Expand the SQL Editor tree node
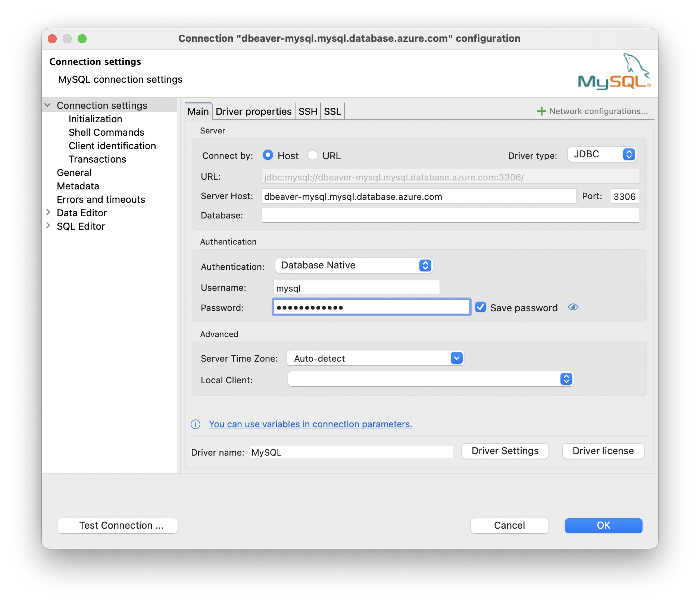Viewport: 700px width, 604px height. click(x=49, y=226)
